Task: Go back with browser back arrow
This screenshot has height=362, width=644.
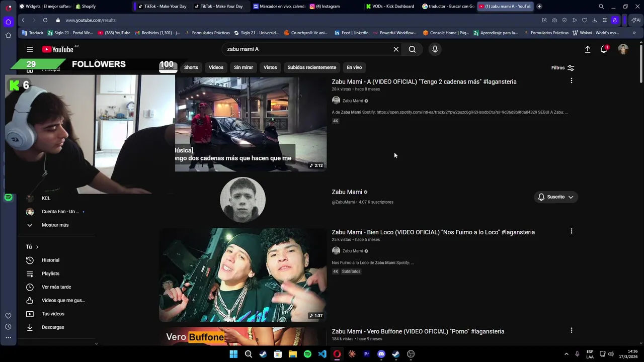Action: 23,20
